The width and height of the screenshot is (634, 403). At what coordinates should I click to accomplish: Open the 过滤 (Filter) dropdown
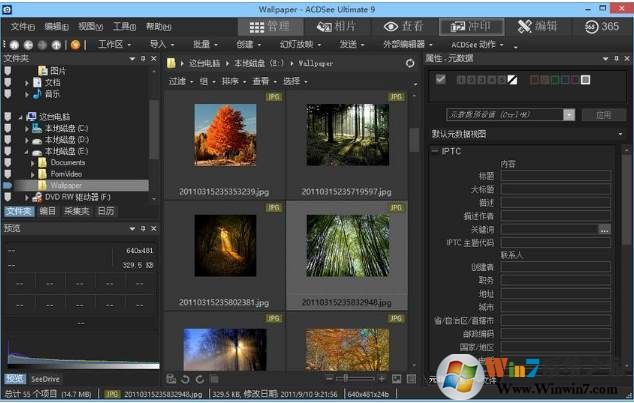[181, 81]
